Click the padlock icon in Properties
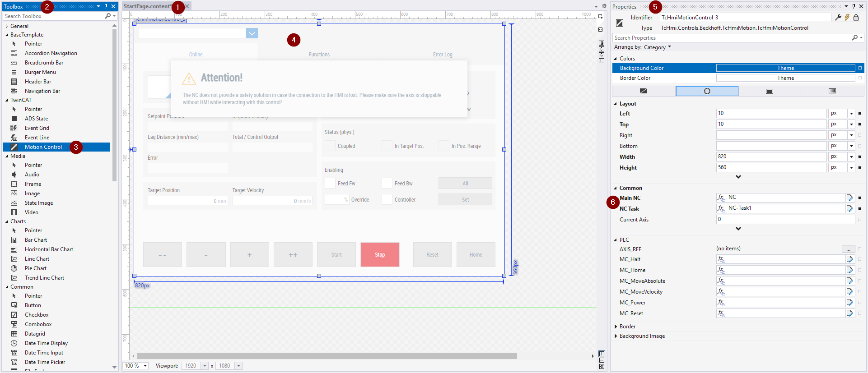The width and height of the screenshot is (868, 373). (x=856, y=18)
